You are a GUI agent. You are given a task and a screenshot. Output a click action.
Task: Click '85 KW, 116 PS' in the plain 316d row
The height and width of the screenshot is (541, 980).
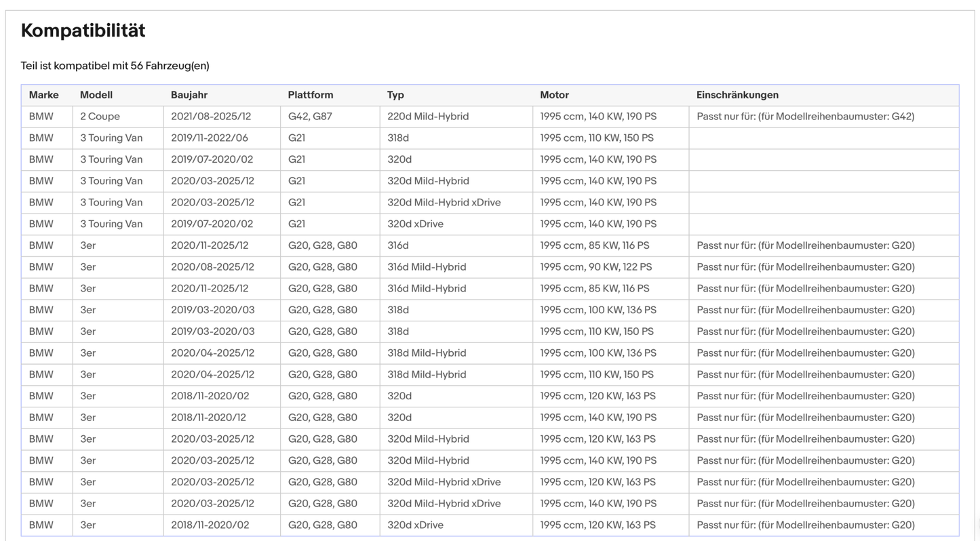pos(619,245)
